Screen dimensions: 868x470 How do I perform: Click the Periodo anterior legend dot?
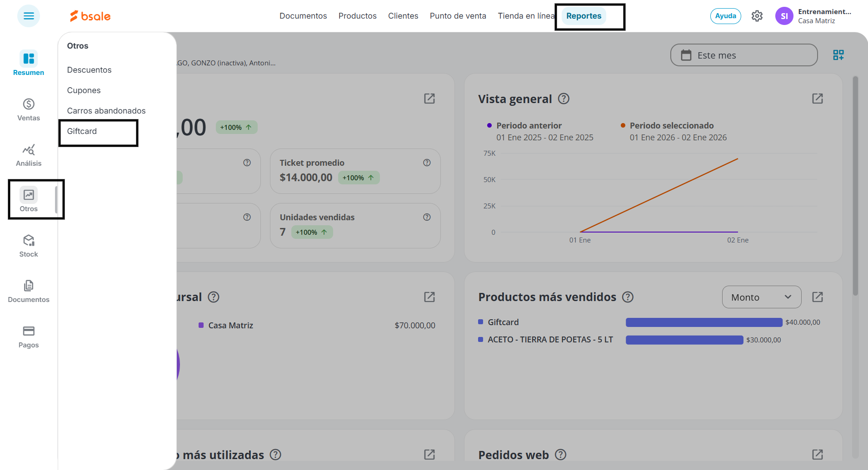(x=489, y=125)
